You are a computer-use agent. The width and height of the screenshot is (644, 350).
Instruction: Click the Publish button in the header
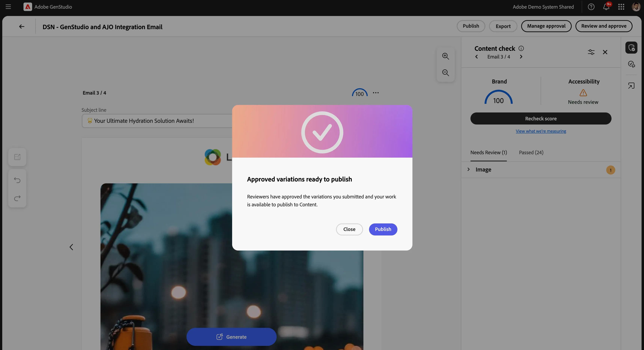[x=471, y=26]
